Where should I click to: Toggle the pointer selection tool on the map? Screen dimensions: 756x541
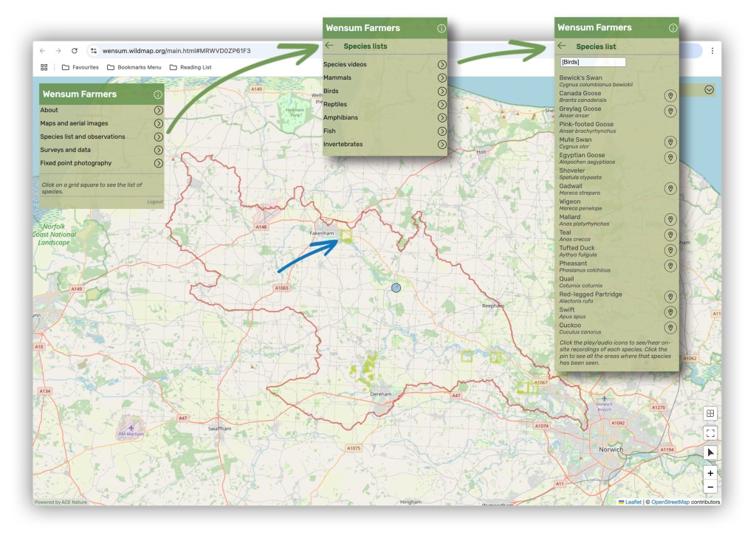[710, 452]
